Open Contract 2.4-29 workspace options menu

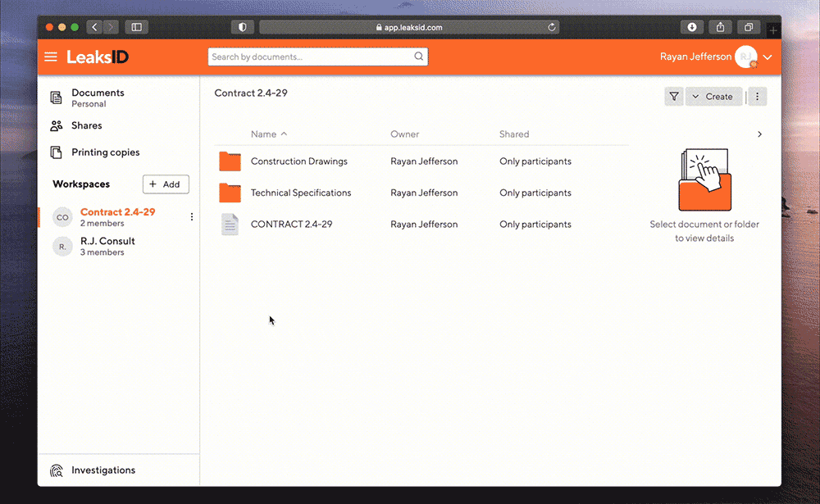192,216
